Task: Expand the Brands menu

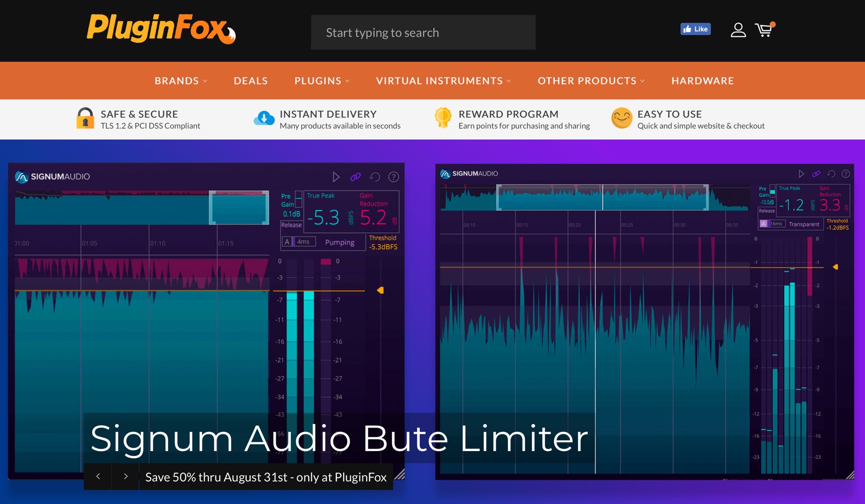Action: tap(181, 81)
